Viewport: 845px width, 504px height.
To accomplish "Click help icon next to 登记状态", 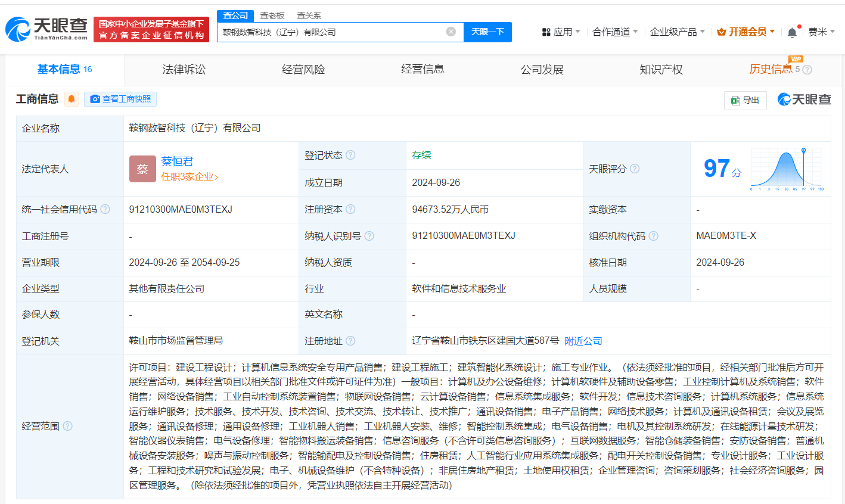I will [350, 155].
